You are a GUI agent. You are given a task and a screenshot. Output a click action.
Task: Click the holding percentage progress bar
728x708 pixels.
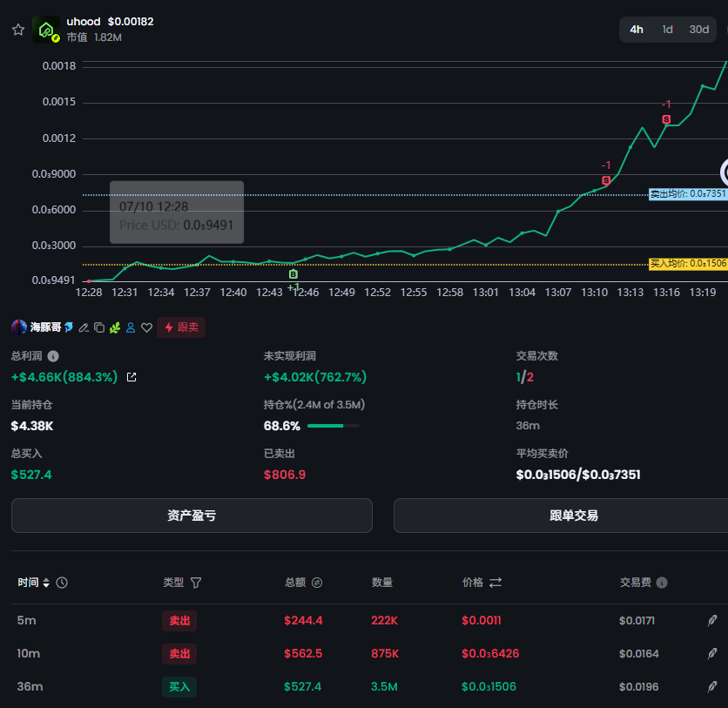(334, 426)
